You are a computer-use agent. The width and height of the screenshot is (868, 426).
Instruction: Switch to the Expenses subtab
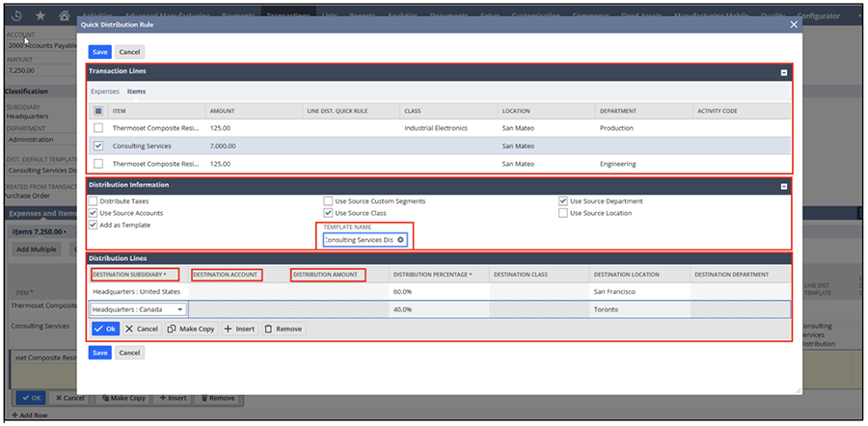[x=105, y=92]
